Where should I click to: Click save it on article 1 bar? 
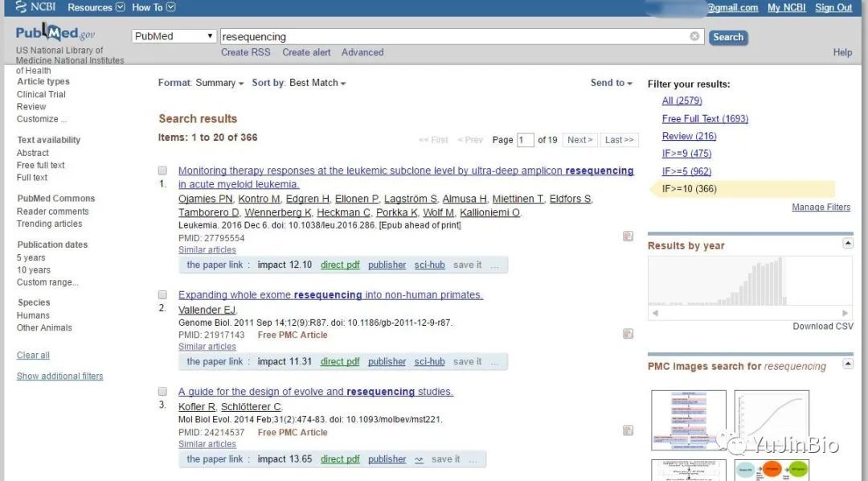[467, 265]
